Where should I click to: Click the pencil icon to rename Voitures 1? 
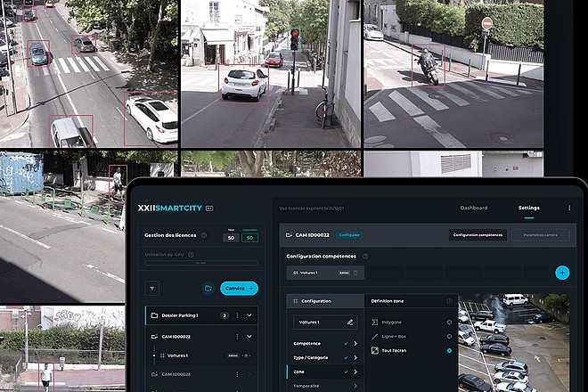pyautogui.click(x=349, y=322)
